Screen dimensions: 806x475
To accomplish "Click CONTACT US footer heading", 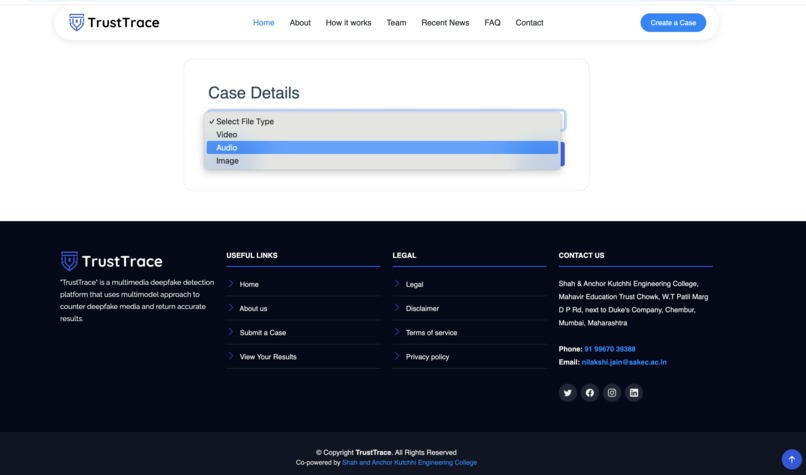I will pos(581,255).
